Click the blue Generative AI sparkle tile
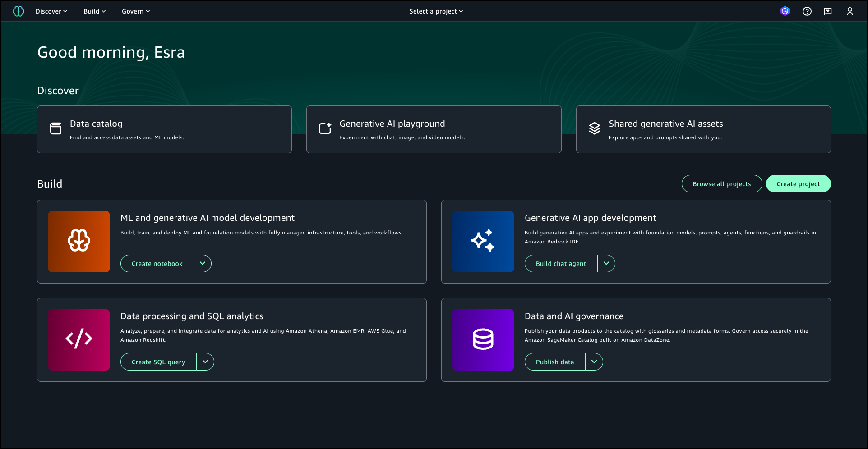 (483, 242)
